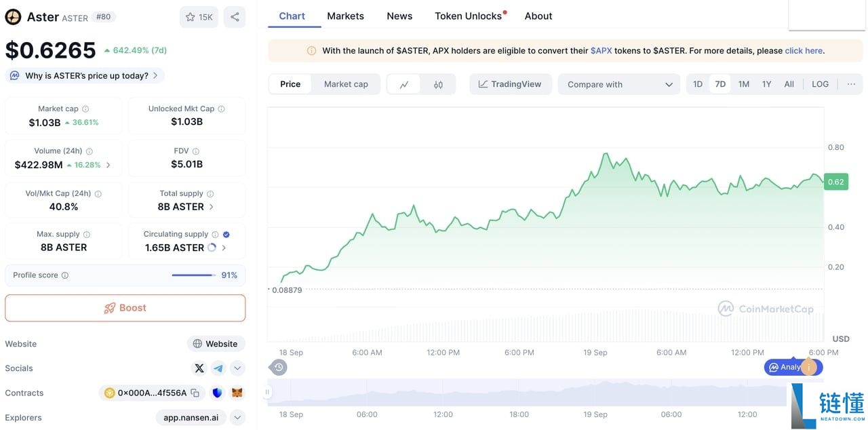Click the 0.62 current price tag on chart
This screenshot has height=430, width=868.
pos(836,181)
